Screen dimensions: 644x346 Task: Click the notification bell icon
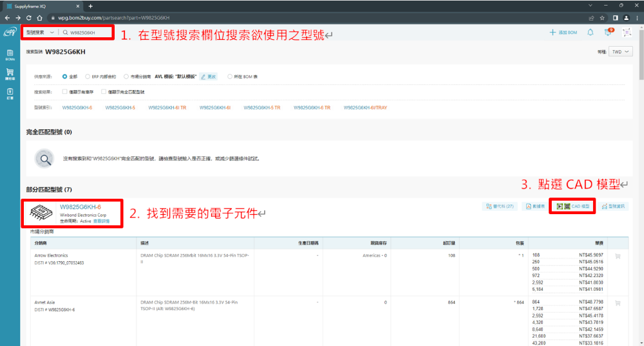pyautogui.click(x=591, y=32)
